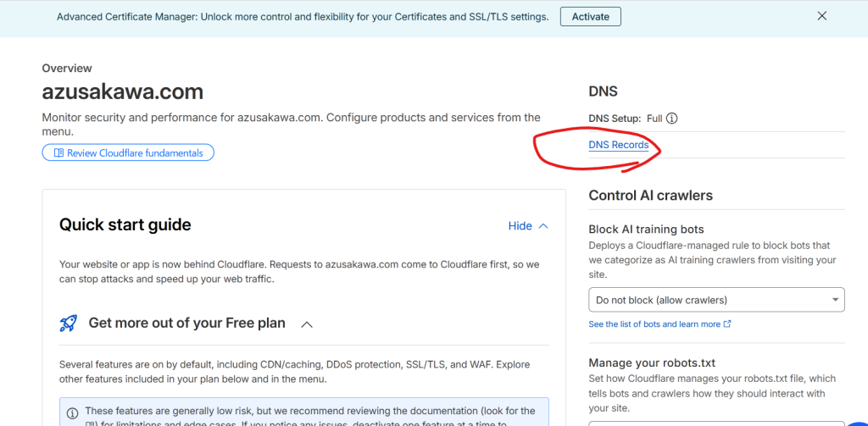Click the DNS Setup info icon
868x426 pixels.
pyautogui.click(x=672, y=119)
